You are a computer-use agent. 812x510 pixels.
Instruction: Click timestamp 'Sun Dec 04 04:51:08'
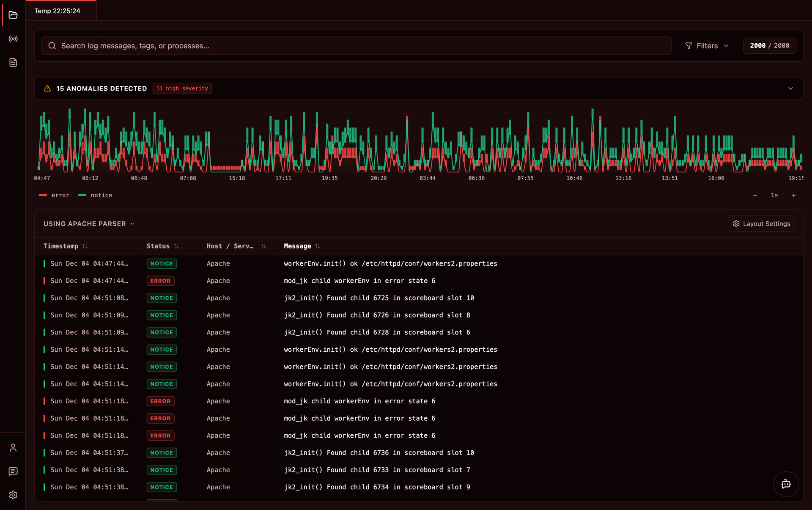pyautogui.click(x=89, y=298)
